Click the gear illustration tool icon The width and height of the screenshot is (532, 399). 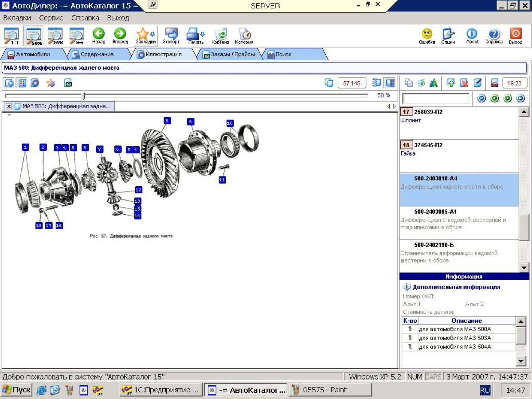click(x=35, y=83)
